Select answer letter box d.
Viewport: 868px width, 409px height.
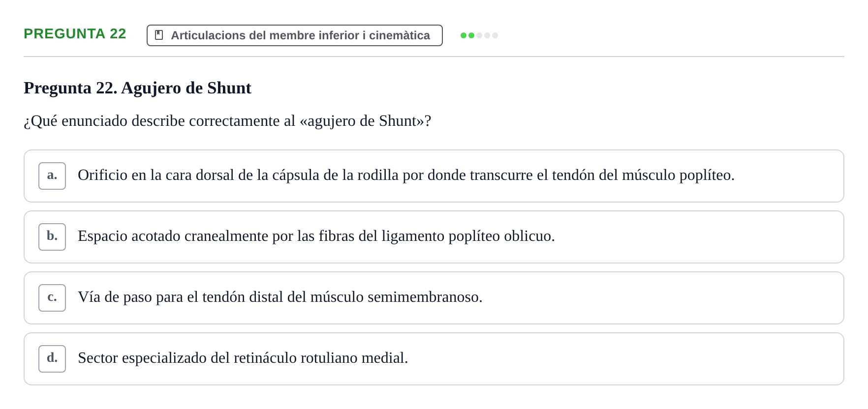52,359
